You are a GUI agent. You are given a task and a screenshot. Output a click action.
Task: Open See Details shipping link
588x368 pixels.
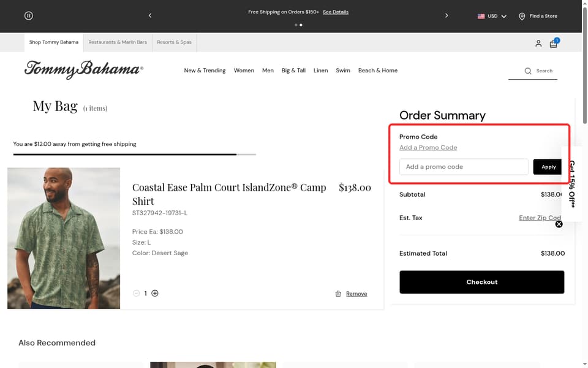[x=336, y=12]
